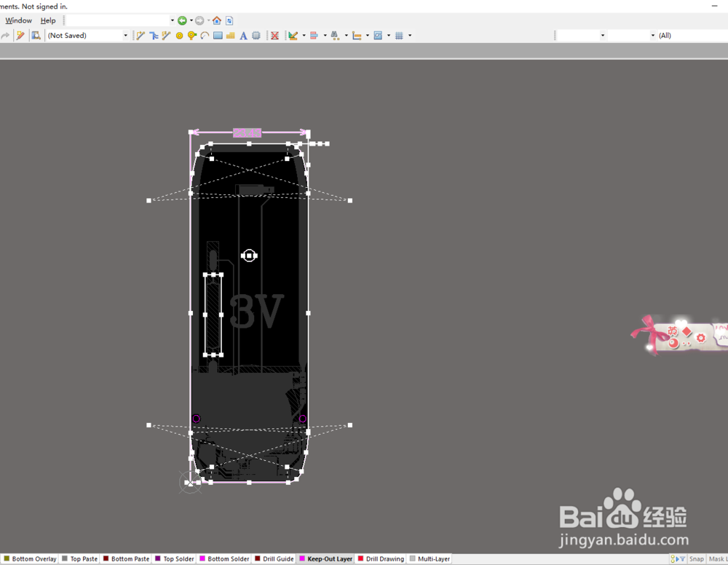Open the Window menu

click(19, 20)
